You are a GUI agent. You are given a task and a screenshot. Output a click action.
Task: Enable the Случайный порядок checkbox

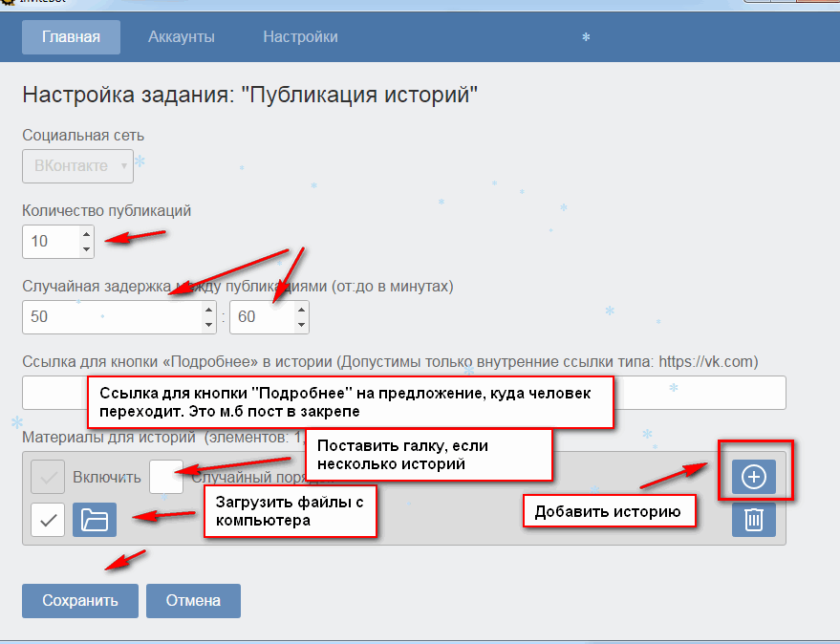[166, 477]
